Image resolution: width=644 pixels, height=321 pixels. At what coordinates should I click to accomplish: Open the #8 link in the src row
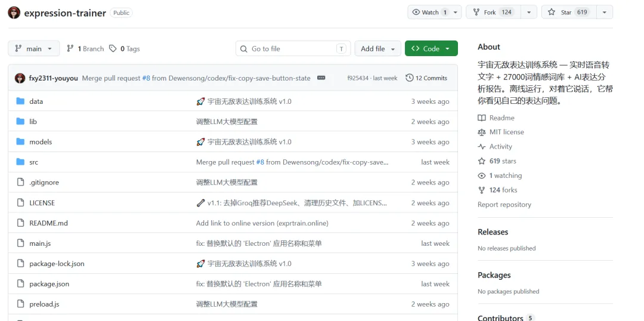tap(260, 162)
